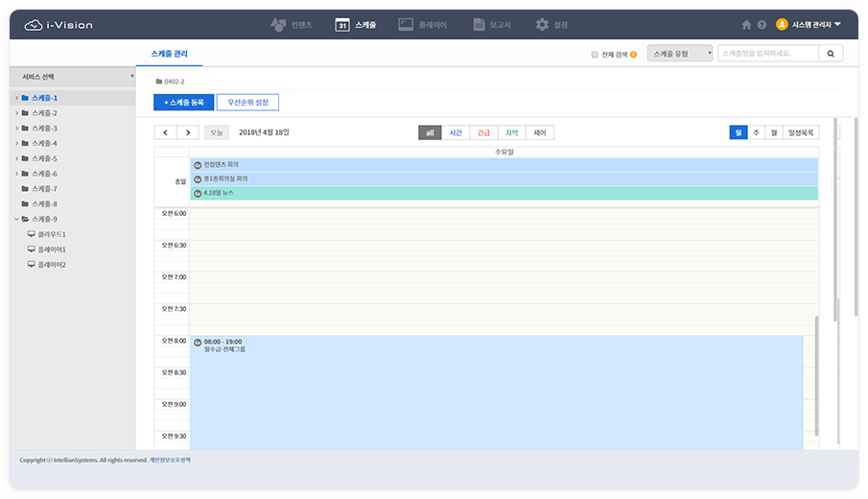Open the 4.18일 뉴스 event
Image resolution: width=868 pixels, height=499 pixels.
504,193
